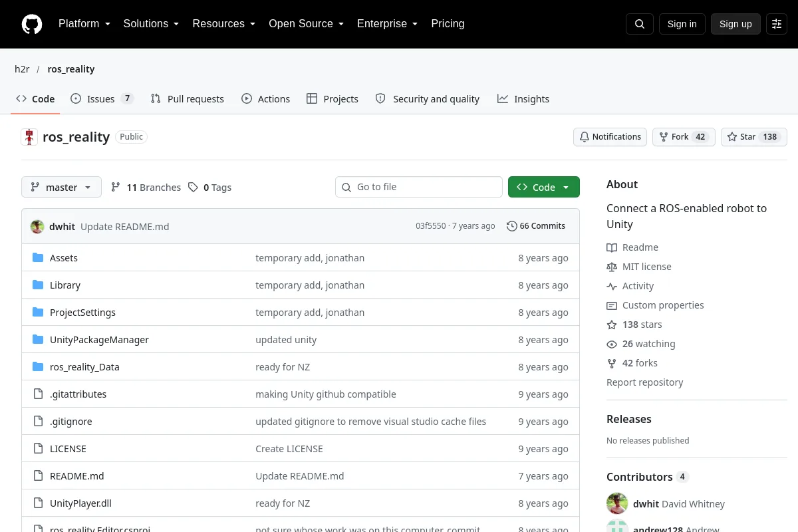Viewport: 798px width, 532px height.
Task: Open the appearance settings sliders icon
Action: 777,24
